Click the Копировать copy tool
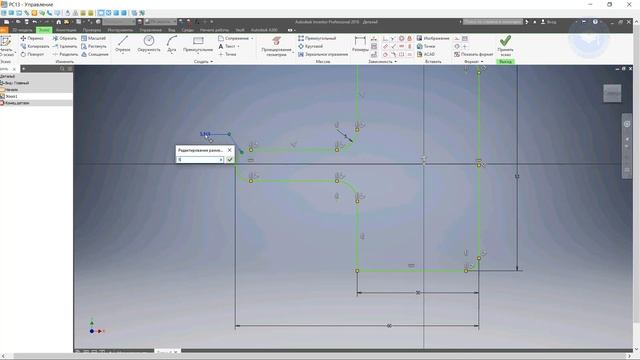The image size is (640, 360). (x=35, y=46)
